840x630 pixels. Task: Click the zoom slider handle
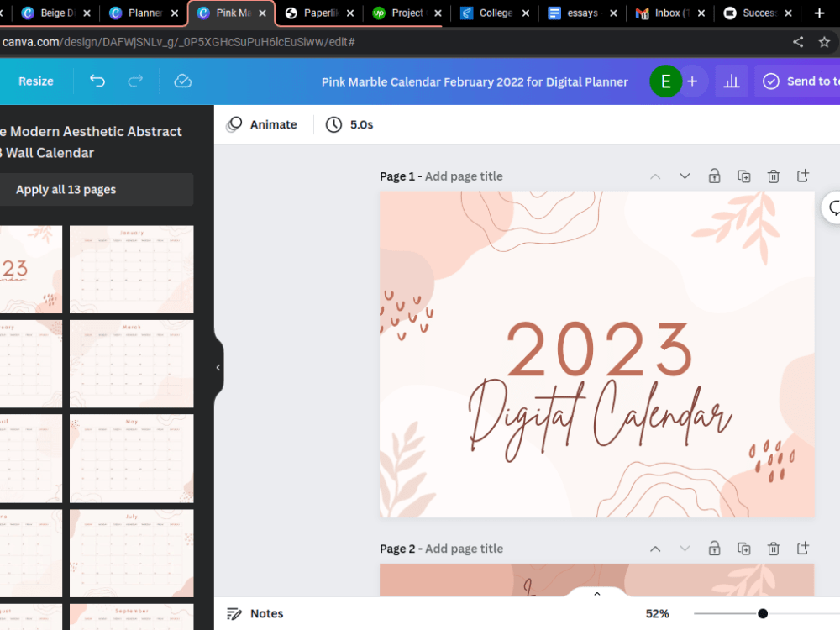763,613
